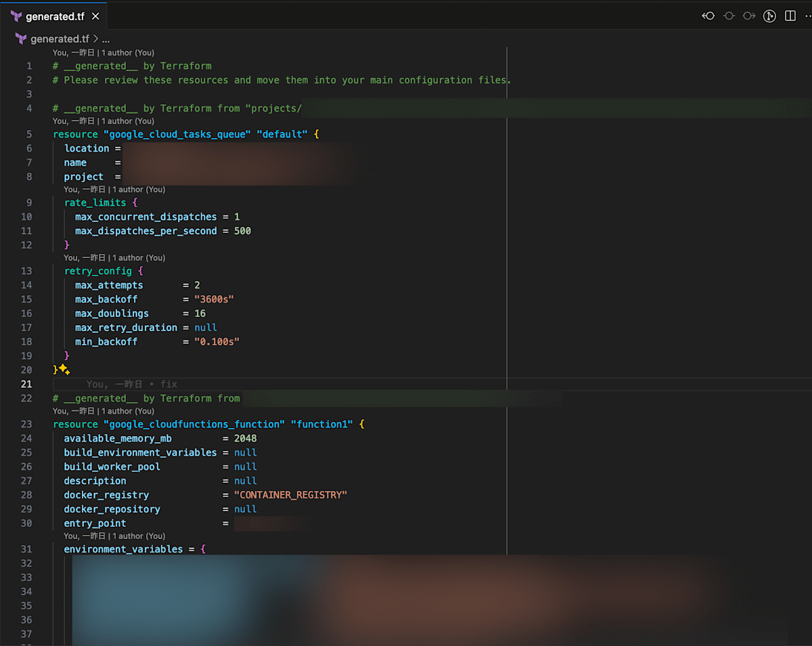Click the build_worker_pool attribute
The image size is (812, 646).
tap(112, 467)
